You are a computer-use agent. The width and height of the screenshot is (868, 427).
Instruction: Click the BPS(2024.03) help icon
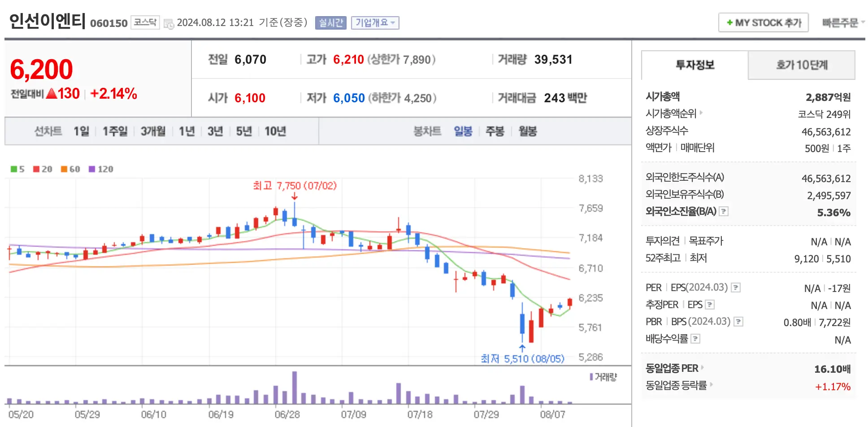[x=738, y=321]
